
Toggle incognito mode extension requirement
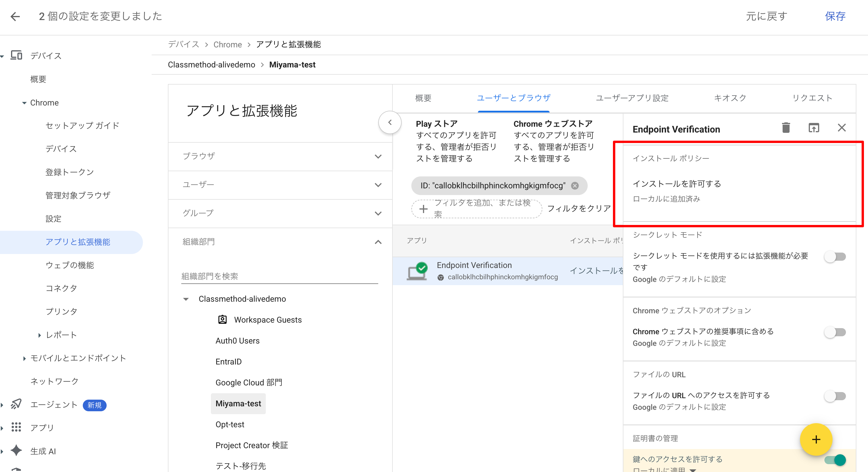click(835, 257)
